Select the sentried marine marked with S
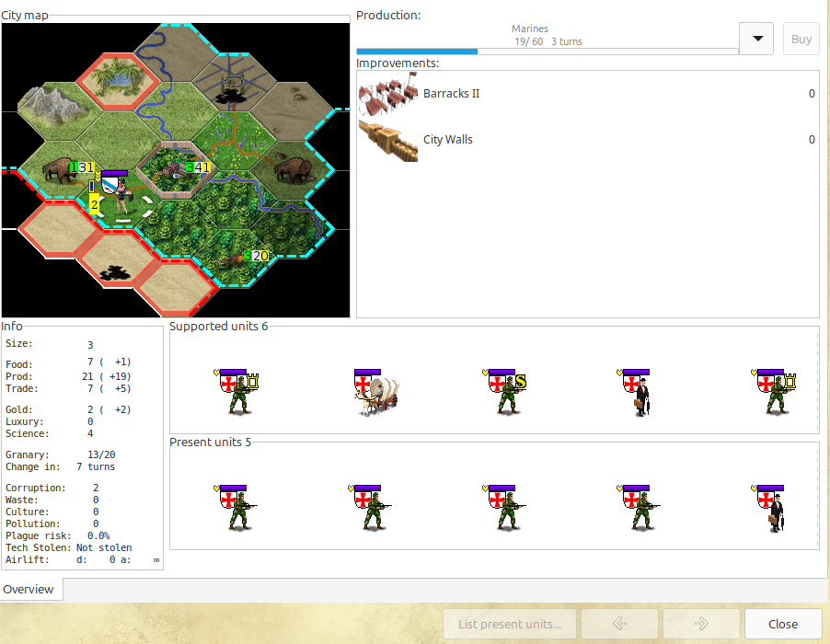830x644 pixels. [507, 391]
